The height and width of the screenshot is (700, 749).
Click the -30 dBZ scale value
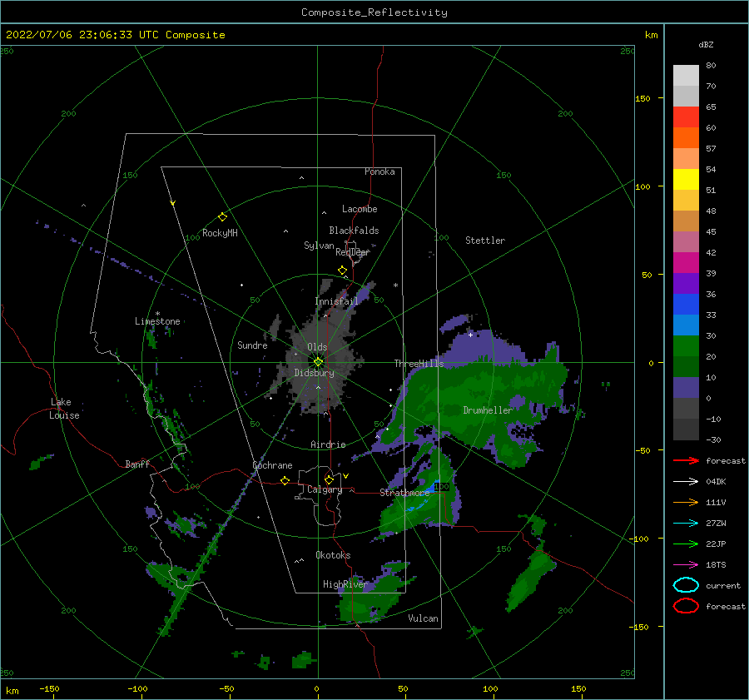click(x=714, y=439)
